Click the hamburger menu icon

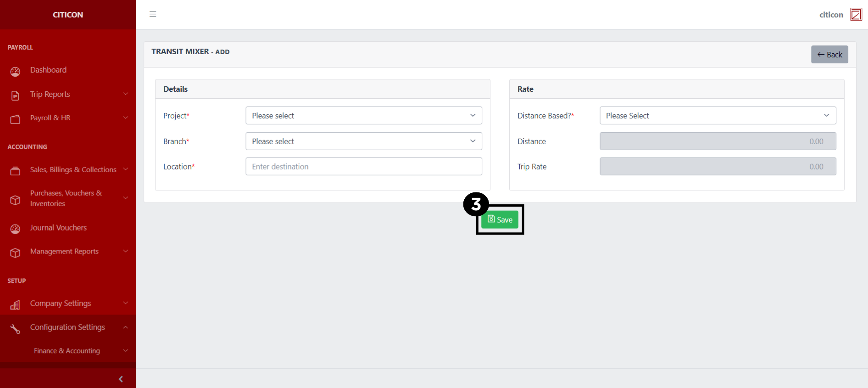coord(153,14)
